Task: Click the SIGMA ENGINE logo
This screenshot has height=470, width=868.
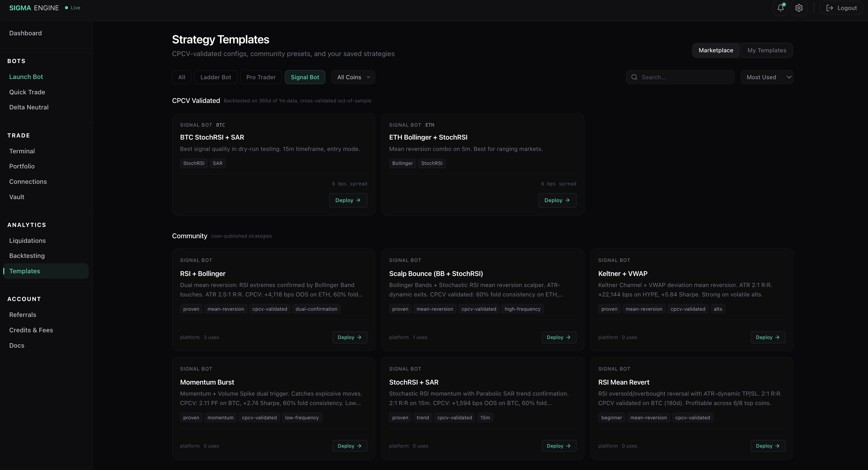Action: 34,8
